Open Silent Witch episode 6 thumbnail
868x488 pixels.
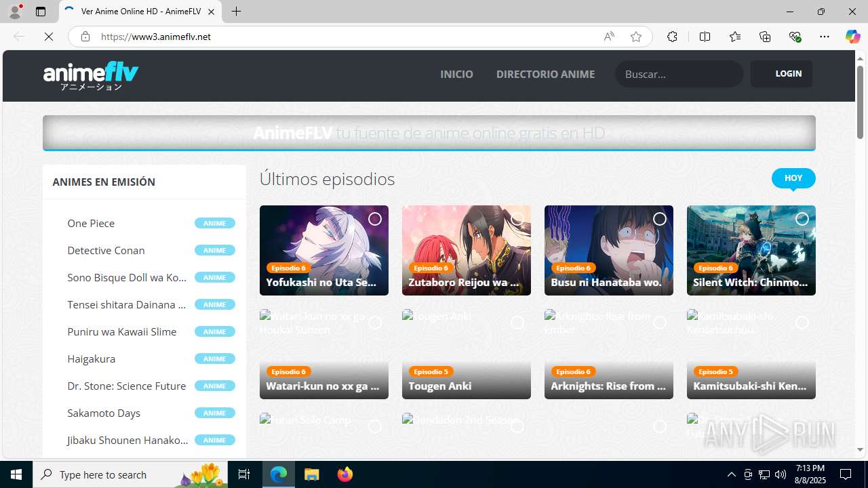751,251
